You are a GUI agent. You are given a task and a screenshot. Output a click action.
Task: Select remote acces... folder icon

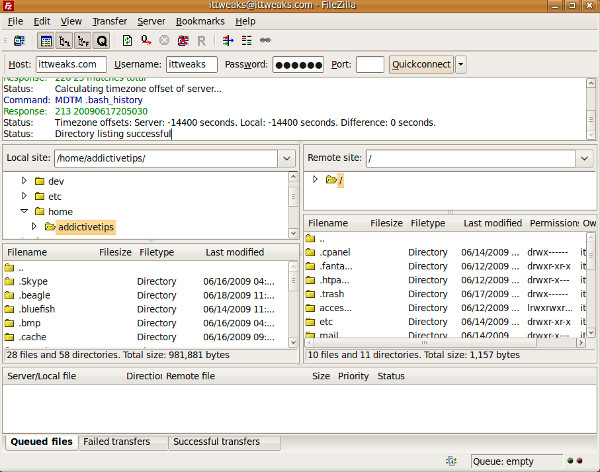pyautogui.click(x=310, y=308)
